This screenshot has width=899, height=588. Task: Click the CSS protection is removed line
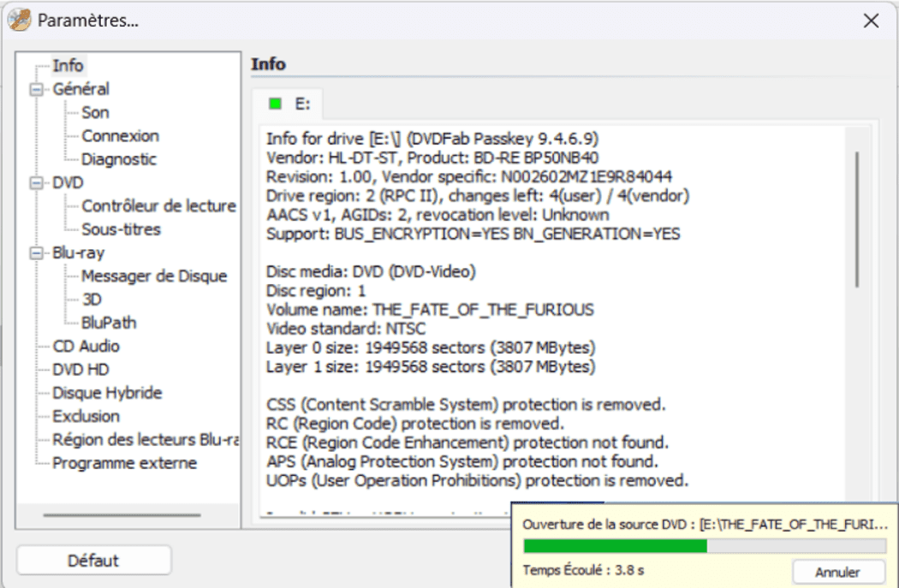pyautogui.click(x=466, y=405)
